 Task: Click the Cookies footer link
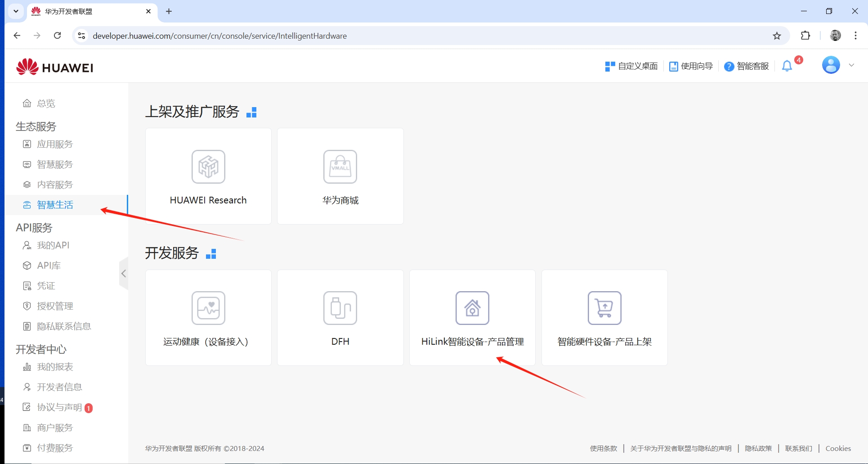tap(838, 448)
